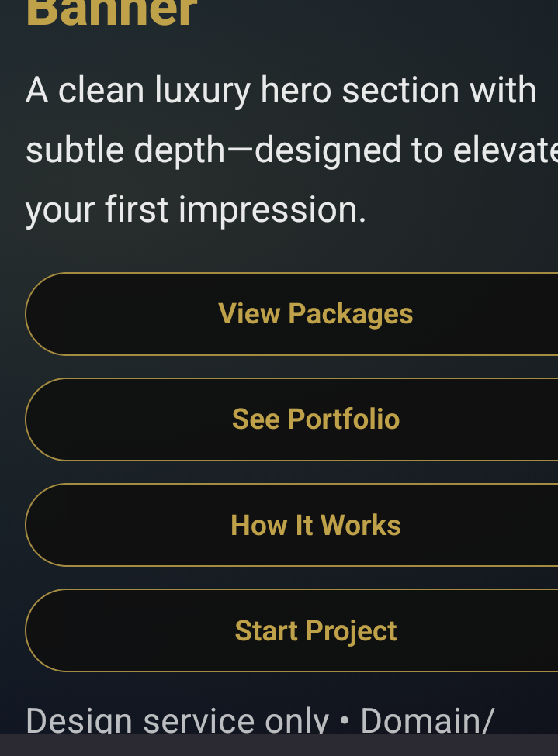Click the word 'Domain/' in the footer

pos(427,720)
